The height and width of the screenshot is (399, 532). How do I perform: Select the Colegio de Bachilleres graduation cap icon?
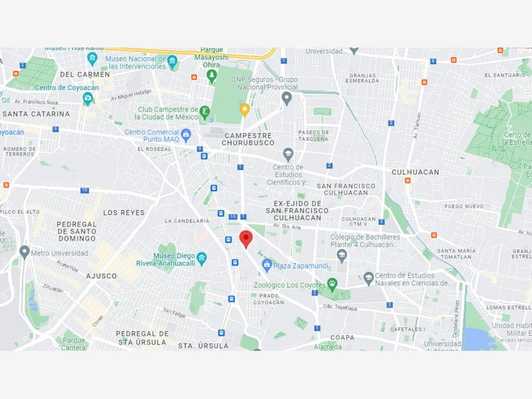tap(341, 256)
